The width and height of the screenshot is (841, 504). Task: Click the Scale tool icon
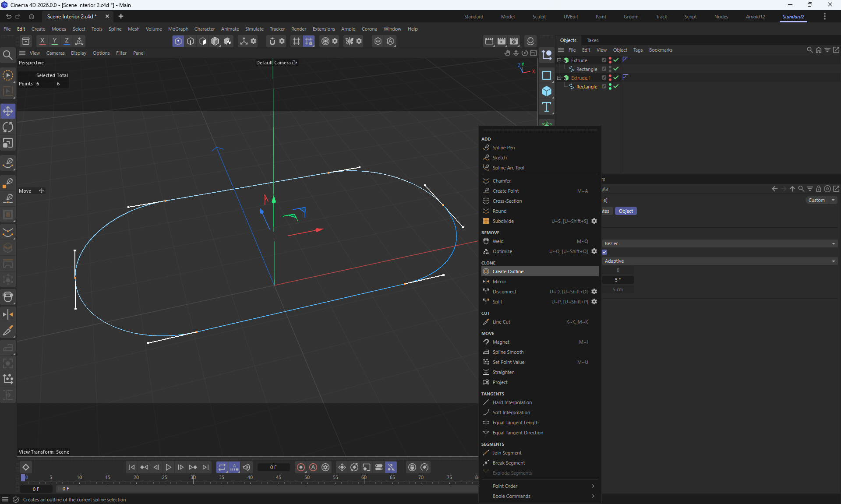(8, 144)
